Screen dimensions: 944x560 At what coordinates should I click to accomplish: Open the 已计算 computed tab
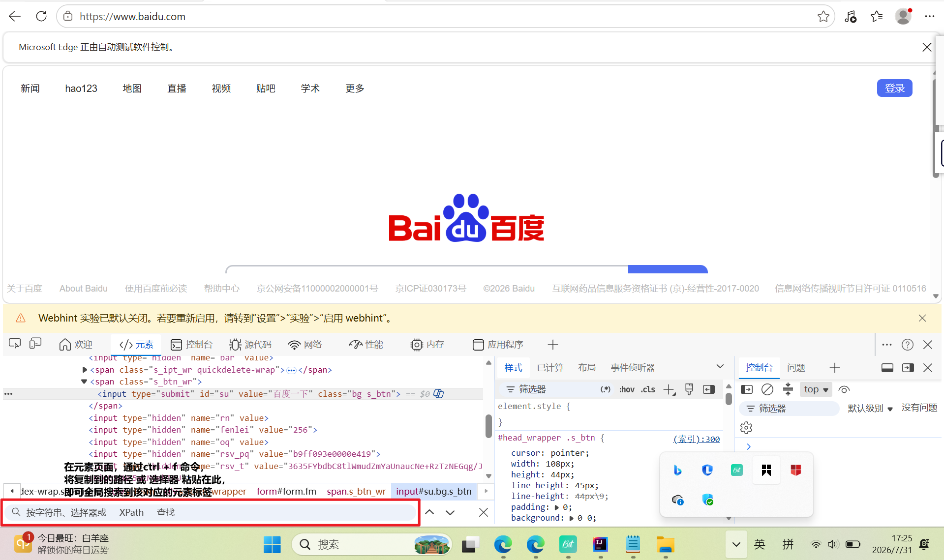pyautogui.click(x=550, y=368)
